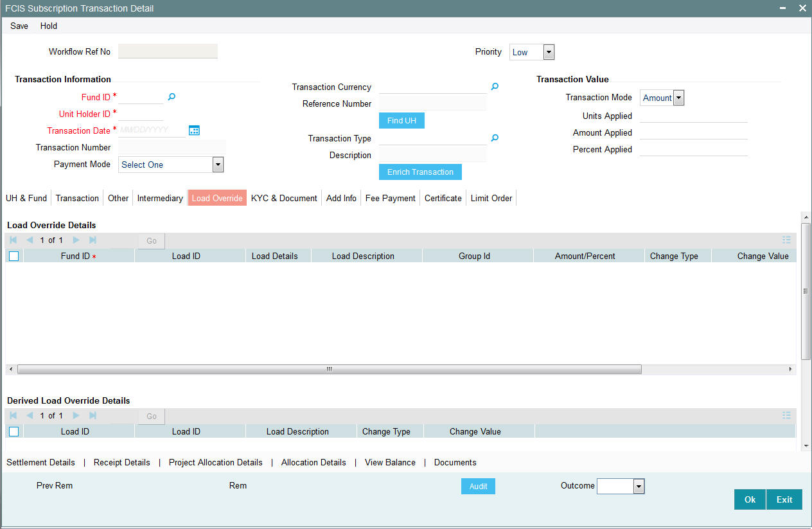This screenshot has height=529, width=812.
Task: Switch to the Transaction tab
Action: (77, 198)
